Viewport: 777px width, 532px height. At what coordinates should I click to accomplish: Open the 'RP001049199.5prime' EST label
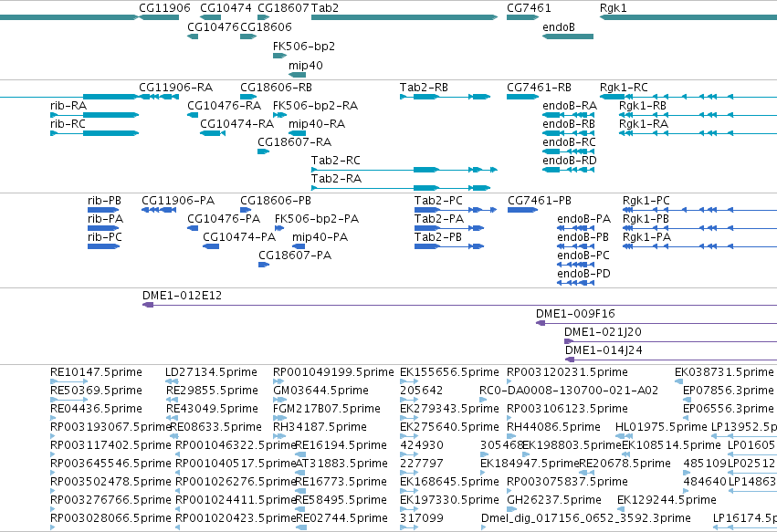click(333, 372)
